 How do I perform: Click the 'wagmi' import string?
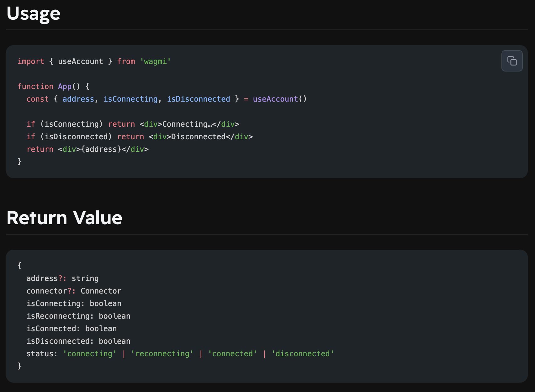155,61
